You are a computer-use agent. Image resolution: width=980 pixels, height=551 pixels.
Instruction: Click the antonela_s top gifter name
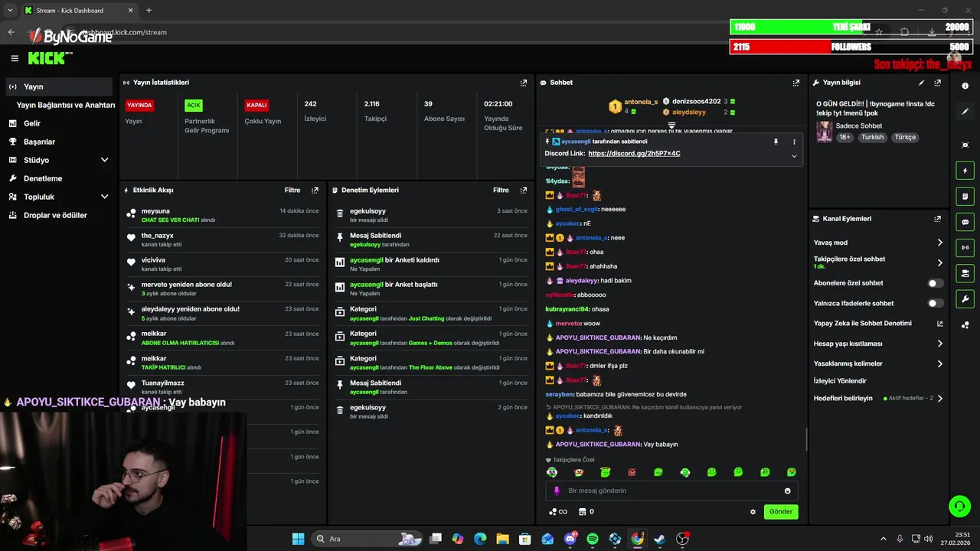[x=641, y=102]
